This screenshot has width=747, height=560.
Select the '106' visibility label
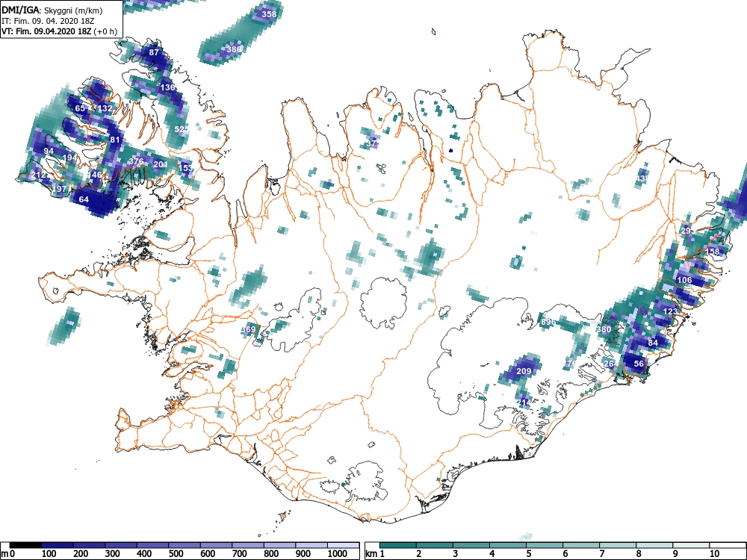(x=684, y=280)
